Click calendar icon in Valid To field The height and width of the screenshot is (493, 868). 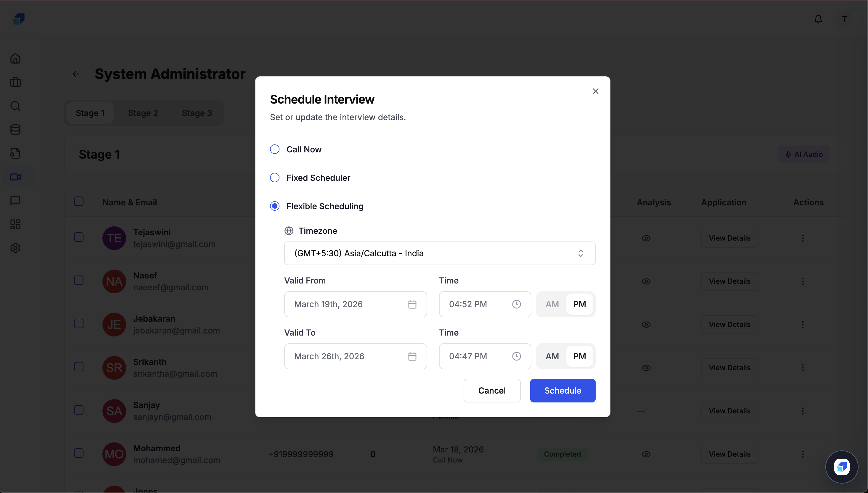point(412,356)
